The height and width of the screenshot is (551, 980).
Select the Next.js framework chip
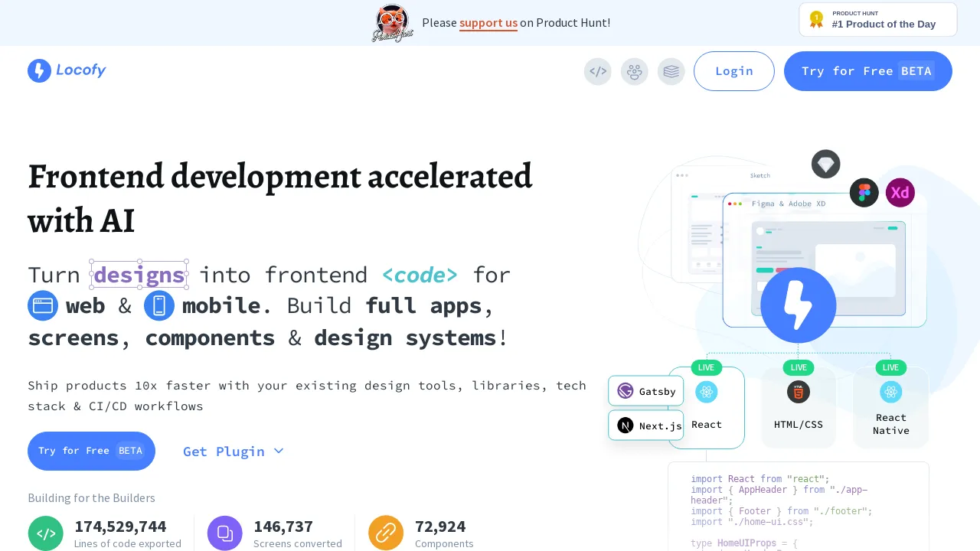click(646, 425)
